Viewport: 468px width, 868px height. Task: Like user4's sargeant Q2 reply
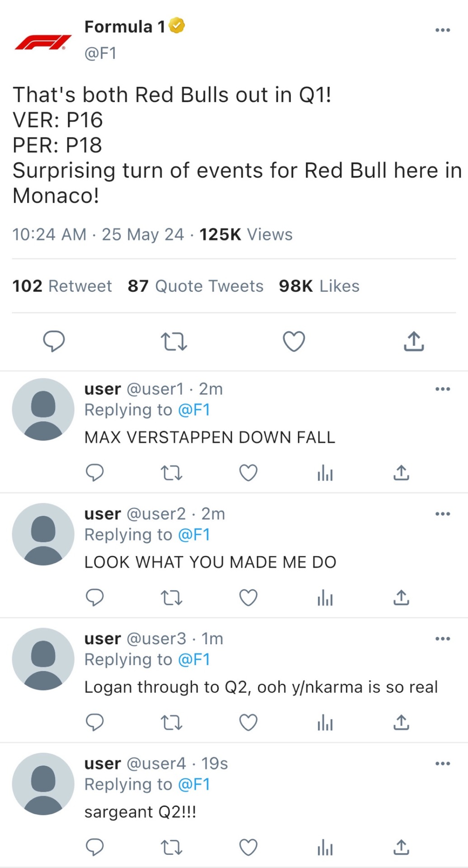248,848
